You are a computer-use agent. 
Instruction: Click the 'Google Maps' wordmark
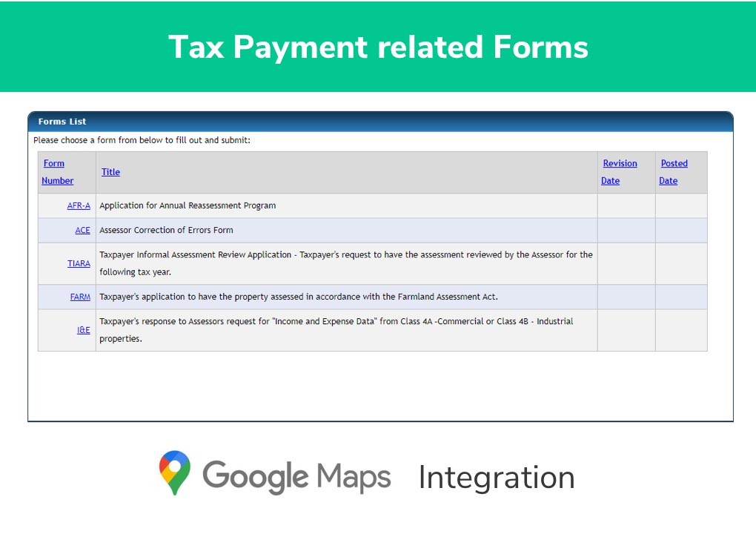(296, 477)
